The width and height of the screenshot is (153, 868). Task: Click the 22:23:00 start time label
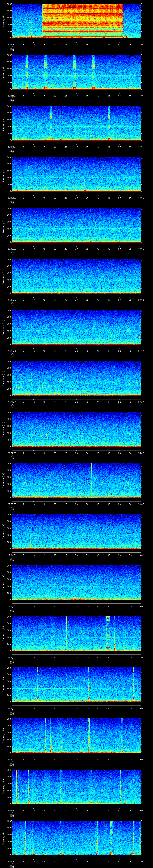pos(12,504)
